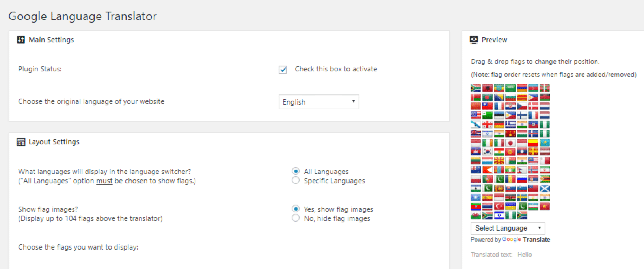Click the United States flag in preview
The width and height of the screenshot is (644, 269).
476,115
